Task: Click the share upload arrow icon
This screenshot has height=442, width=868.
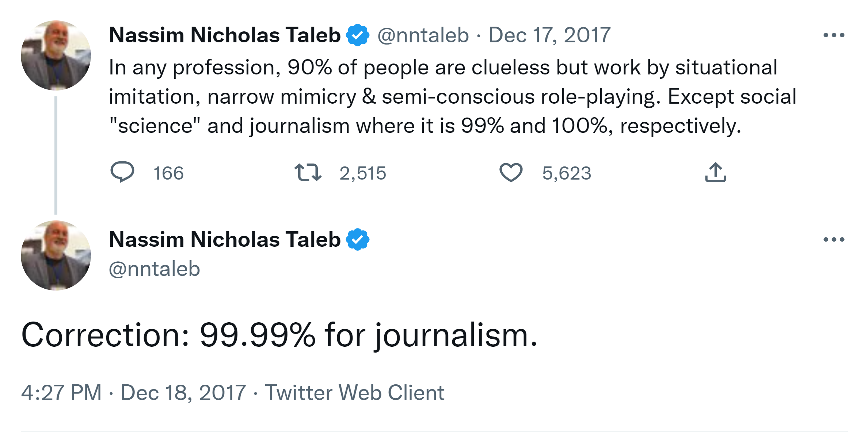Action: [x=715, y=173]
